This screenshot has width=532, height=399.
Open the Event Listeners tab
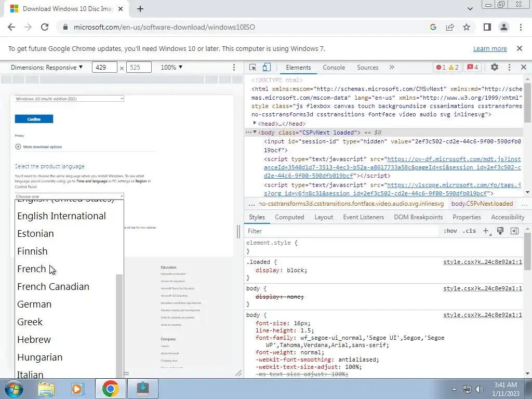coord(363,217)
